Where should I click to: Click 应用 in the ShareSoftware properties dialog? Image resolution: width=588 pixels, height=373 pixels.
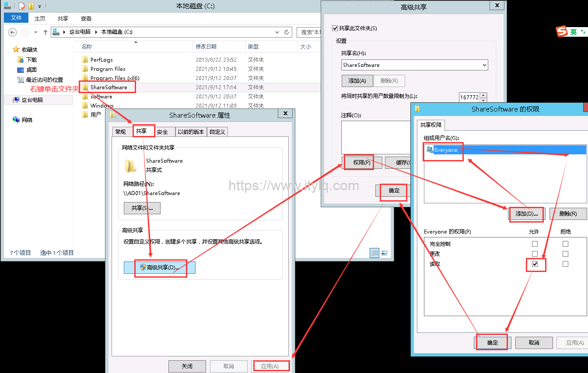(271, 366)
